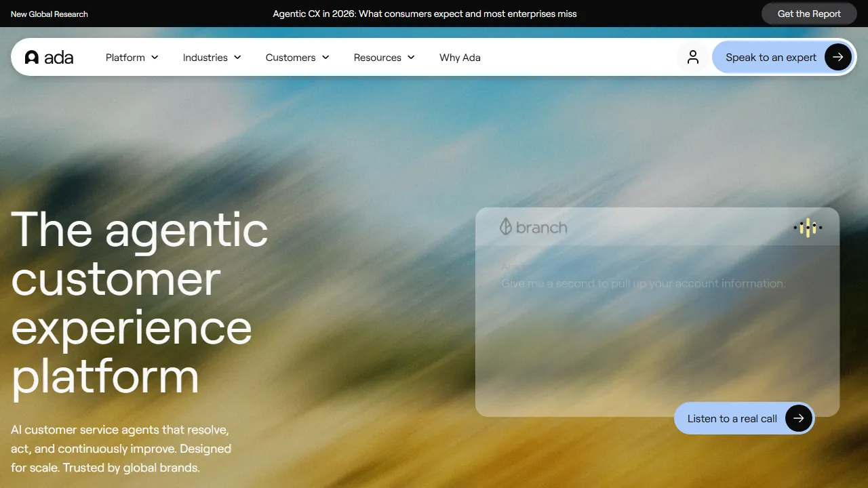The height and width of the screenshot is (488, 868).
Task: Click the arrow icon in Speak to an expert
Action: pyautogui.click(x=838, y=57)
